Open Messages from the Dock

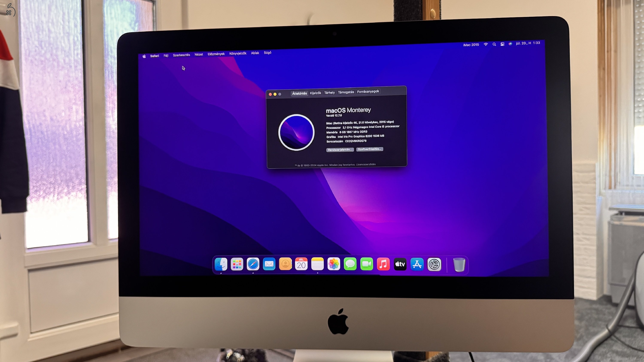click(x=350, y=264)
